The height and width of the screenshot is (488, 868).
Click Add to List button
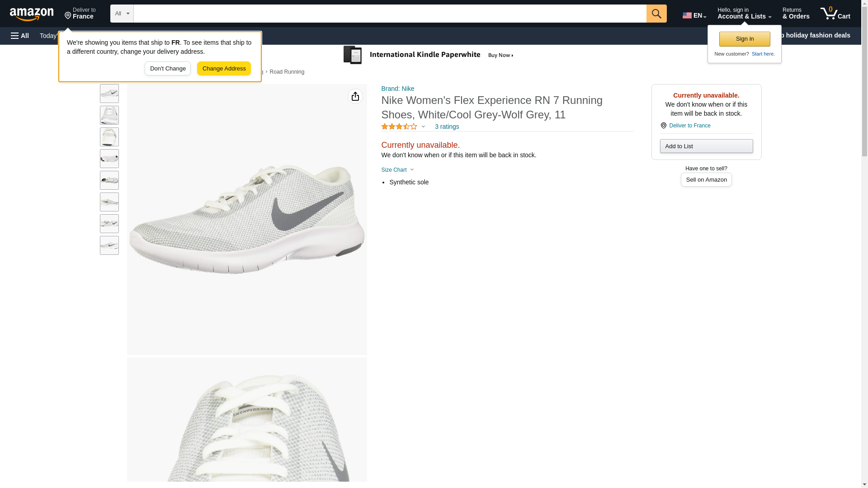[706, 146]
